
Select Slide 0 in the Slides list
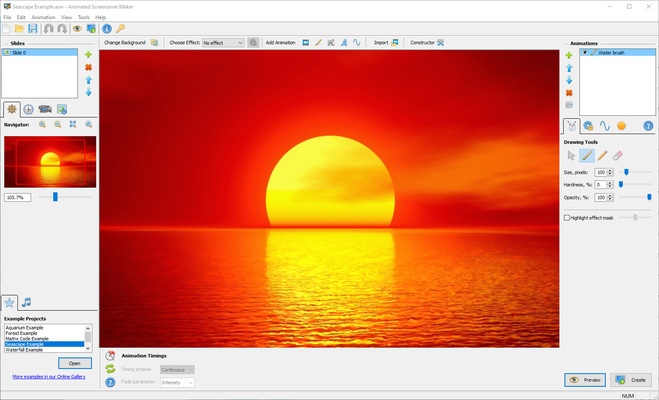(x=40, y=53)
